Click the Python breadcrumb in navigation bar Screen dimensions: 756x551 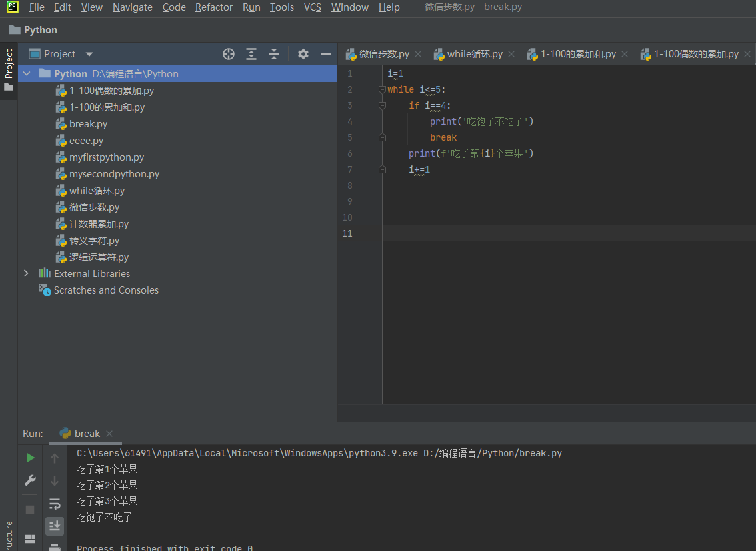point(33,30)
